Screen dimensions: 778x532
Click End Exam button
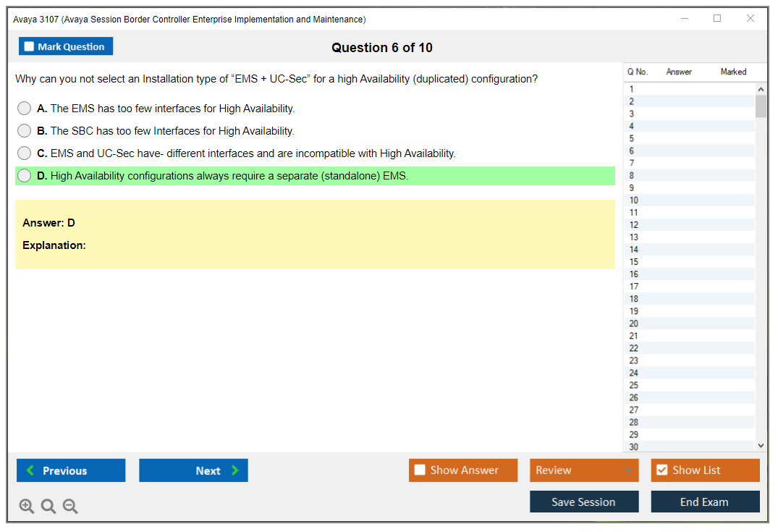coord(705,502)
